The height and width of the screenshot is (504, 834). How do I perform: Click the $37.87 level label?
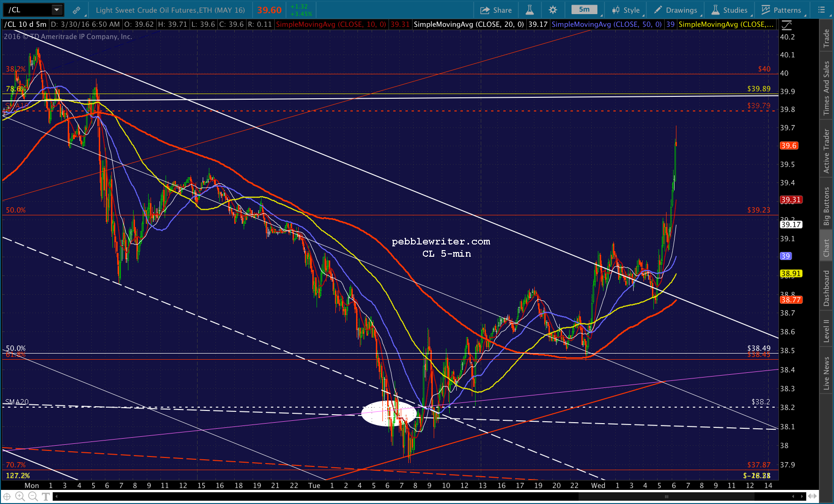coord(759,465)
